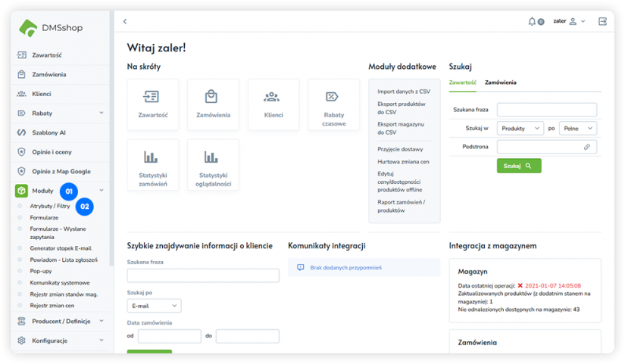Open Statystyki zamówień chart tile

click(x=153, y=164)
